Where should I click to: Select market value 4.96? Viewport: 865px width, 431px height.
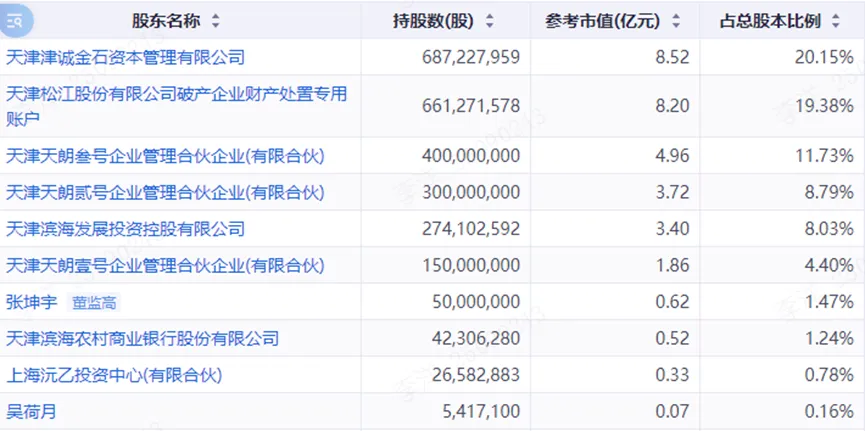(671, 156)
